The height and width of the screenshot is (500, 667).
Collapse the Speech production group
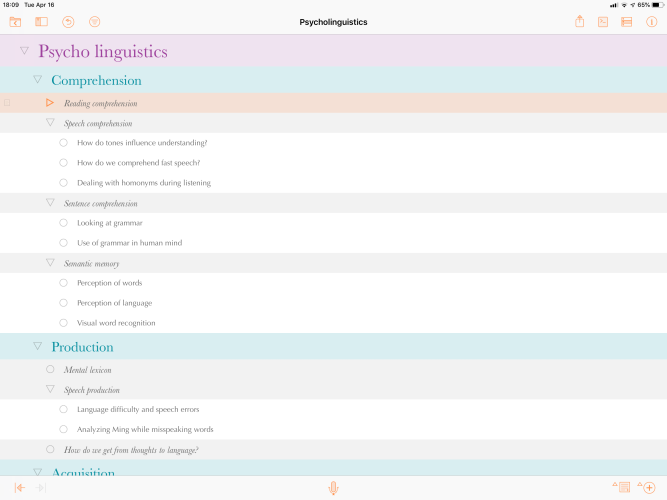pos(50,389)
